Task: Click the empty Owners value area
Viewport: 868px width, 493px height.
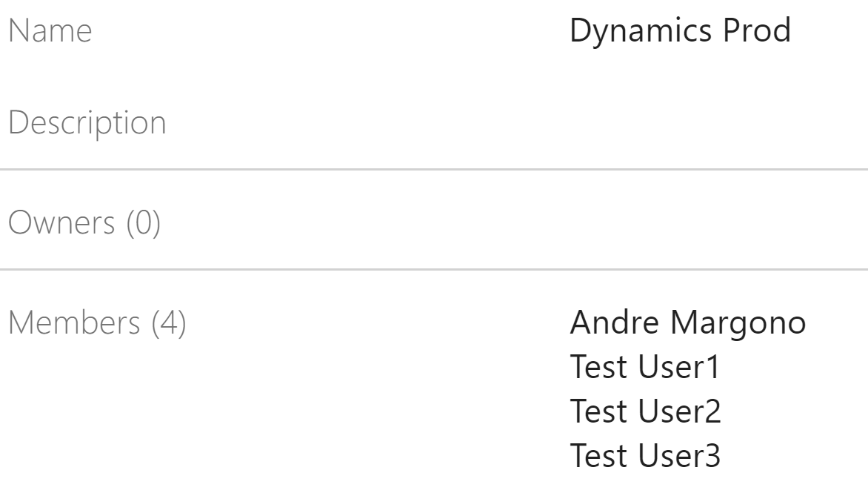Action: coord(680,224)
